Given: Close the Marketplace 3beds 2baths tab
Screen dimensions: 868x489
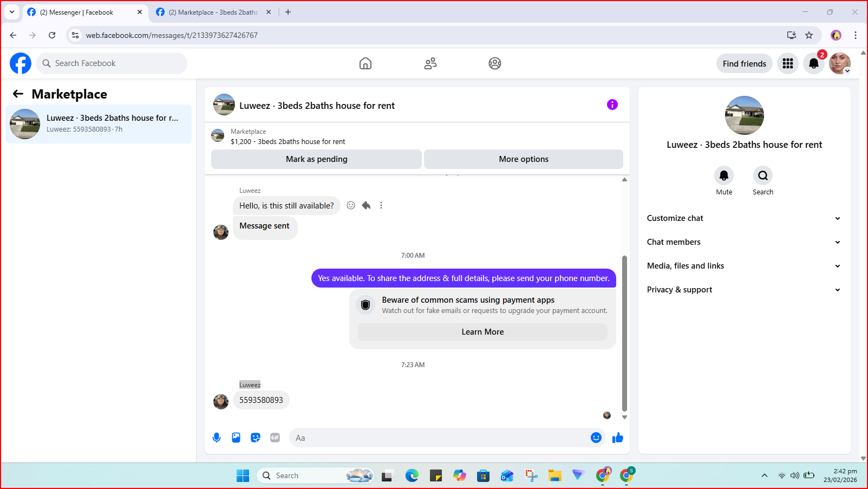Looking at the screenshot, I should click(x=268, y=12).
